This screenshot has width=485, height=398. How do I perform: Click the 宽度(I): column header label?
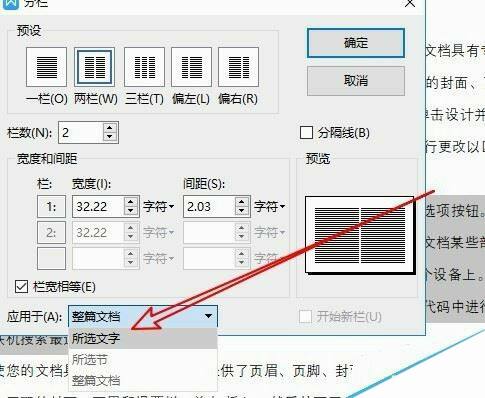[x=91, y=184]
